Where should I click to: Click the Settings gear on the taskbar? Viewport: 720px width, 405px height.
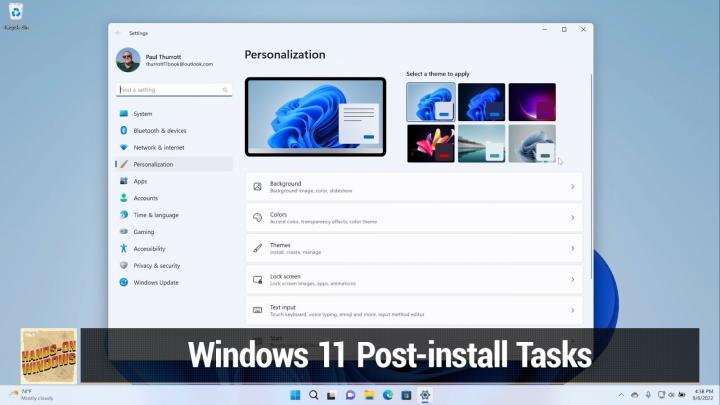pos(425,395)
